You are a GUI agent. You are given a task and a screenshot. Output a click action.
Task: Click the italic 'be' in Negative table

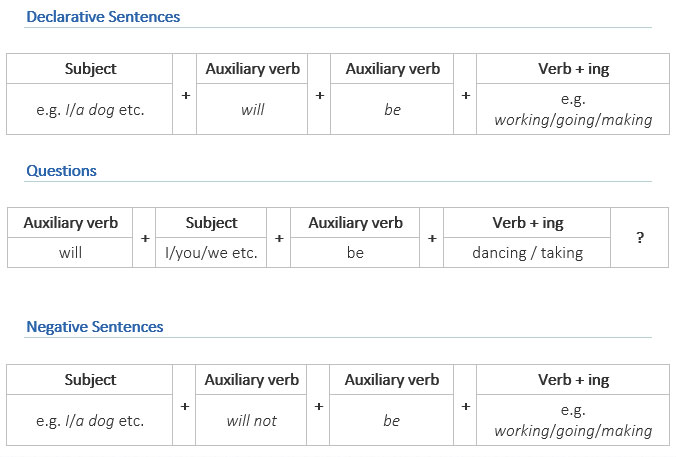[391, 420]
